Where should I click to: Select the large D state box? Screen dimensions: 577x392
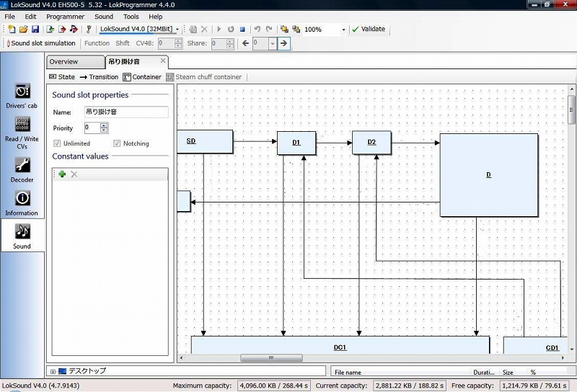point(489,175)
